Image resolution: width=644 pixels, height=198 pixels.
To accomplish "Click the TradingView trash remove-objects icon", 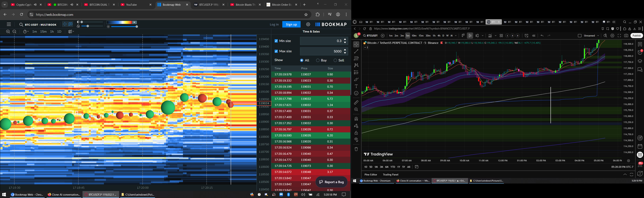I will click(x=356, y=149).
